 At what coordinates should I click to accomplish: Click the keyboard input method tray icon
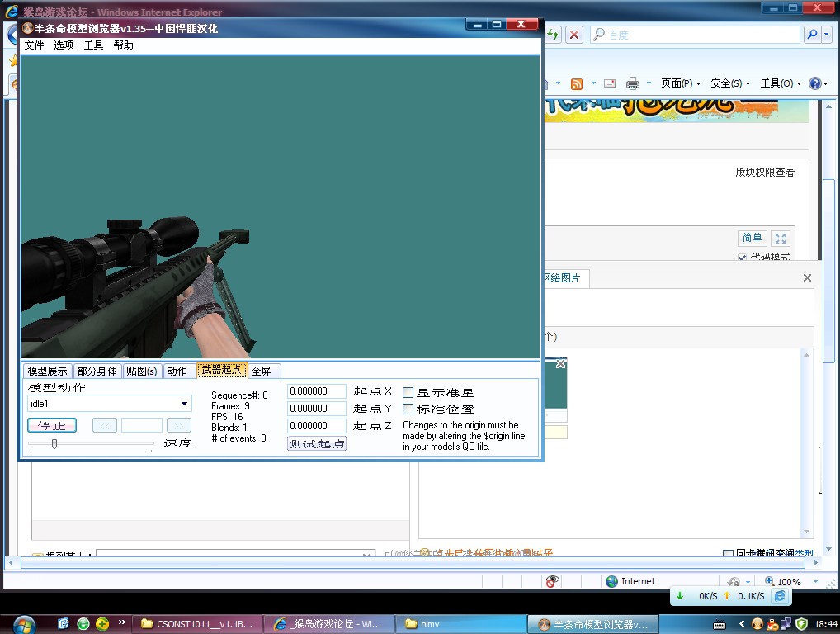point(720,624)
